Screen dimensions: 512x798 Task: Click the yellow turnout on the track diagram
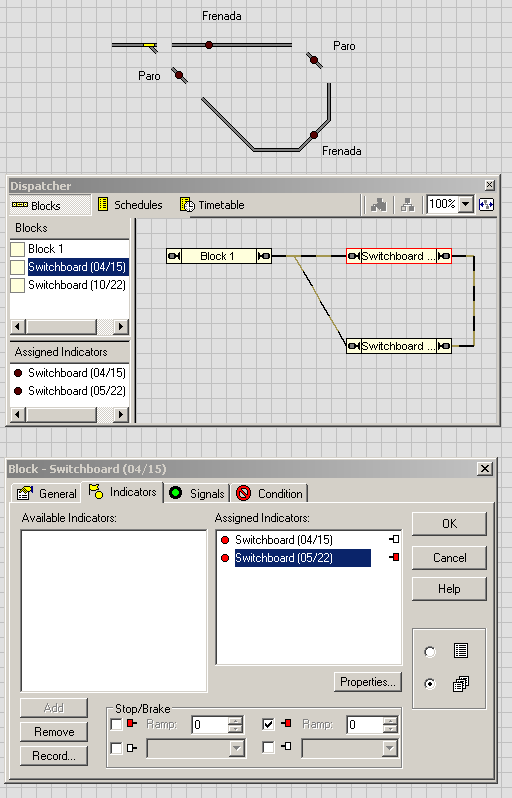(x=150, y=46)
